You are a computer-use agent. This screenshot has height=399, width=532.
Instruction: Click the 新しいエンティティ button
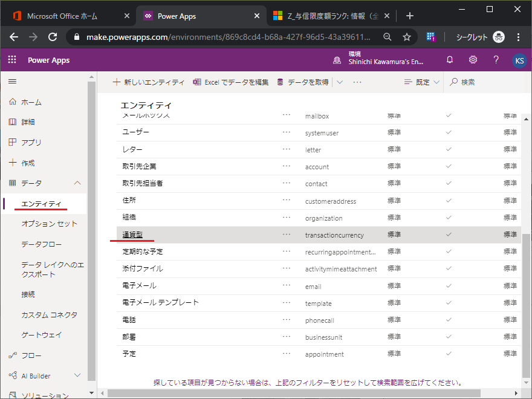pyautogui.click(x=149, y=82)
